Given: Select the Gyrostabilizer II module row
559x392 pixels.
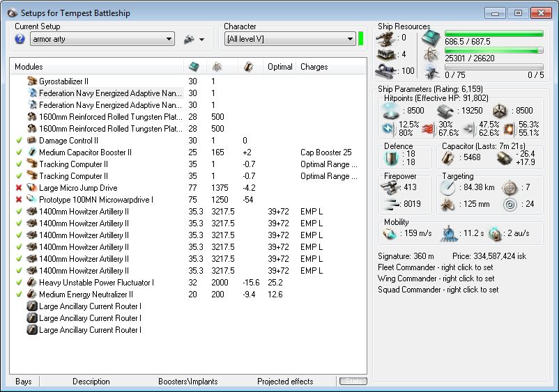Looking at the screenshot, I should (189, 81).
